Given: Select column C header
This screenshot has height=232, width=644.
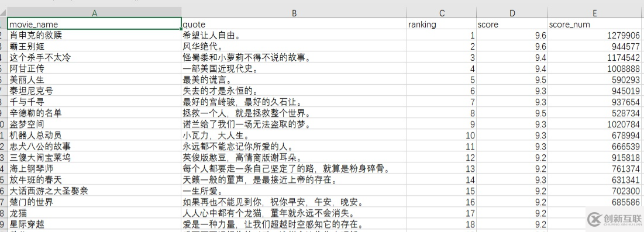Looking at the screenshot, I should (442, 13).
